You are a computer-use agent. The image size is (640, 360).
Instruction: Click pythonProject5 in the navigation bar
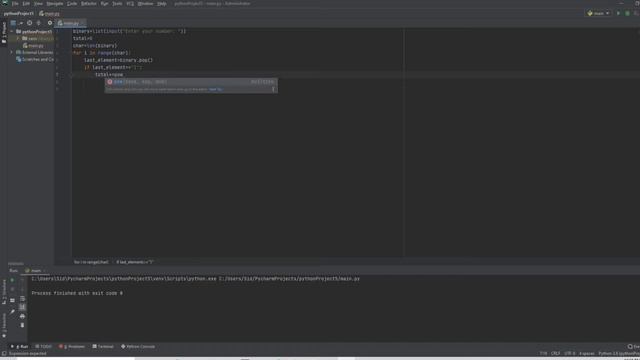pos(19,13)
